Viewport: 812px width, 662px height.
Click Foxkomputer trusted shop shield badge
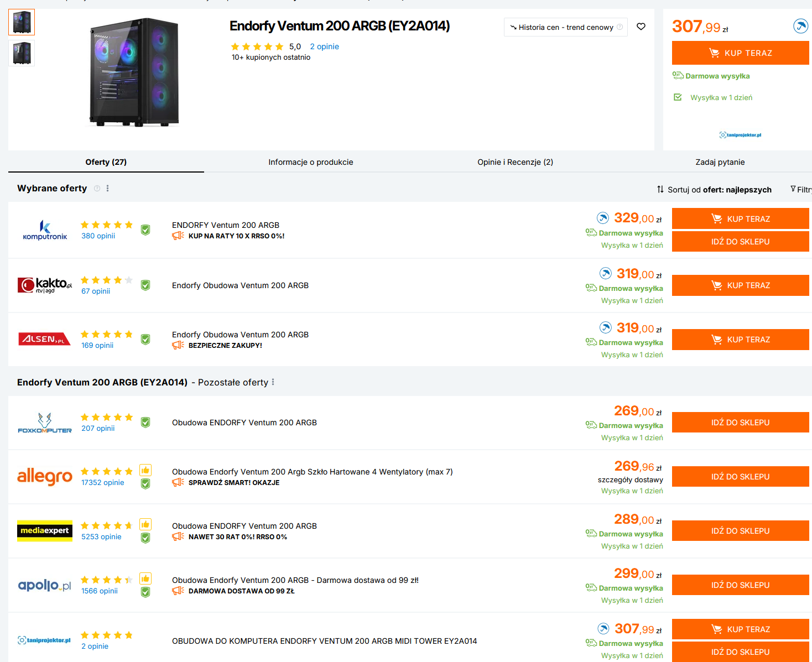click(x=145, y=423)
